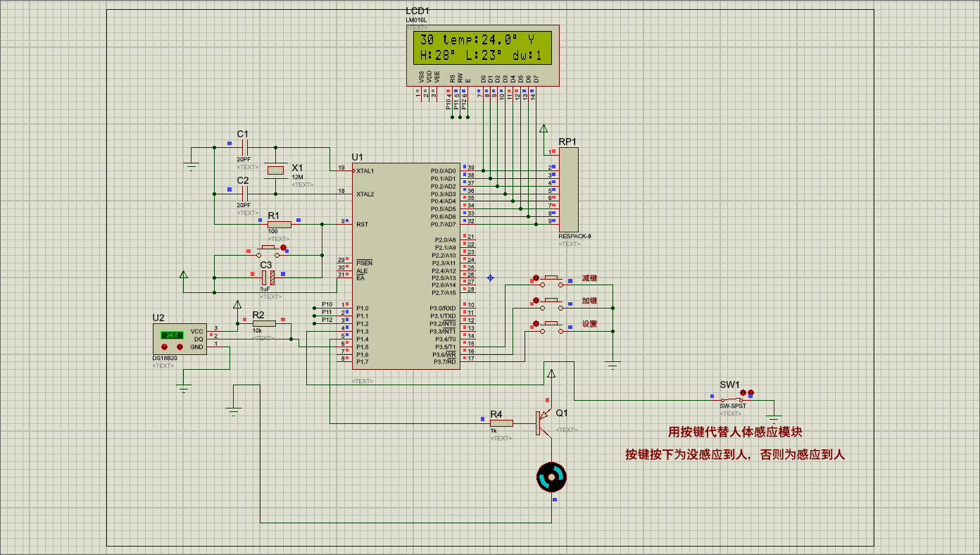Select the Q1 transistor symbol

(545, 422)
